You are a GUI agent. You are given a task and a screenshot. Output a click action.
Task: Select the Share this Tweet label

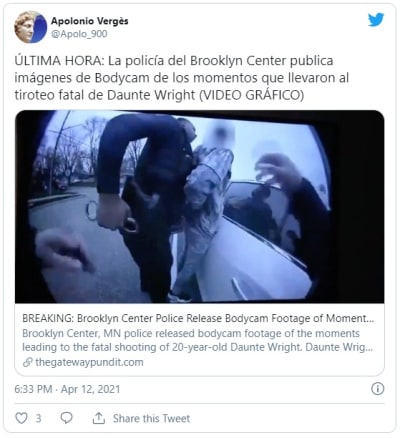click(151, 418)
